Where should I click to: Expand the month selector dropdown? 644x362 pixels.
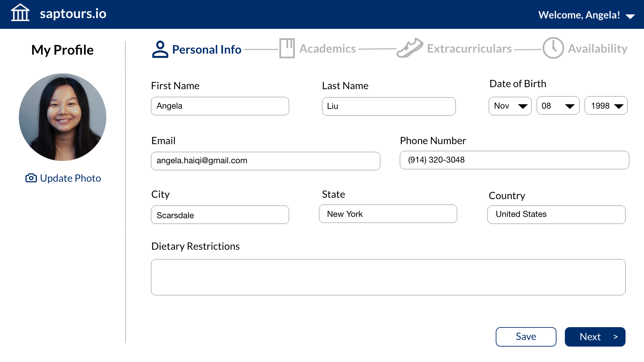[x=510, y=105]
